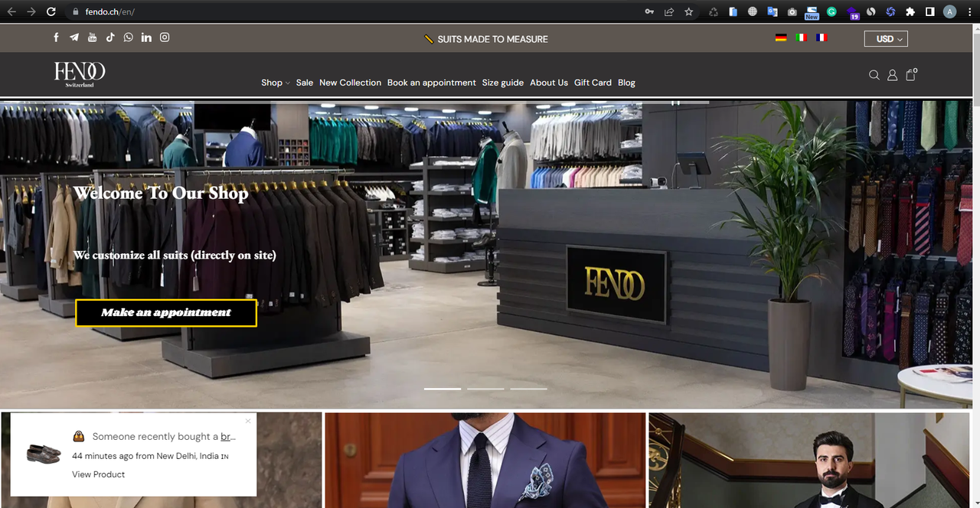980x508 pixels.
Task: Open the Chrome three-dot menu
Action: (x=969, y=11)
